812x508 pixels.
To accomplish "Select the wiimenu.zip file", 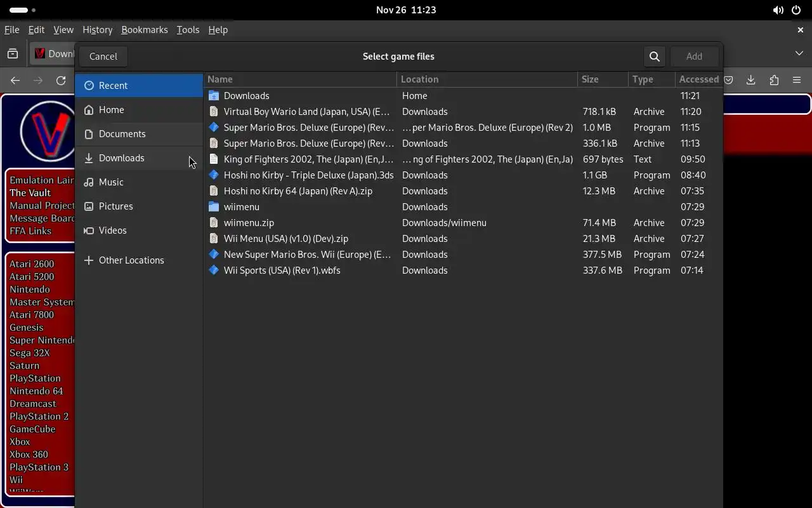I will click(x=463, y=223).
